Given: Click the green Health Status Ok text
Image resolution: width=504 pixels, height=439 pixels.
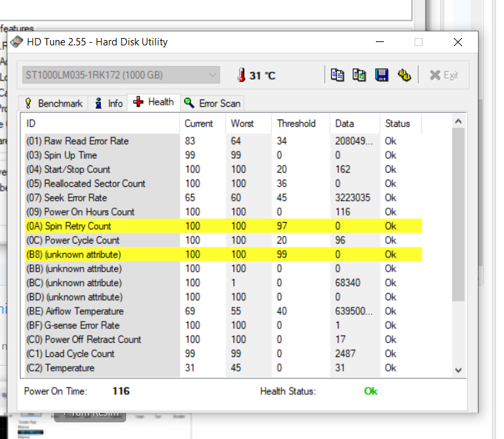Looking at the screenshot, I should pos(370,391).
